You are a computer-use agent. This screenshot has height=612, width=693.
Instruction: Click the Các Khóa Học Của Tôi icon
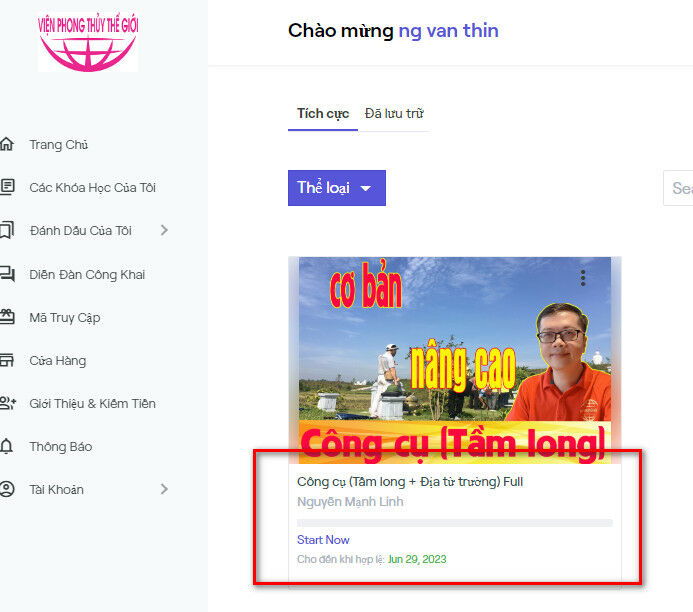[x=7, y=187]
